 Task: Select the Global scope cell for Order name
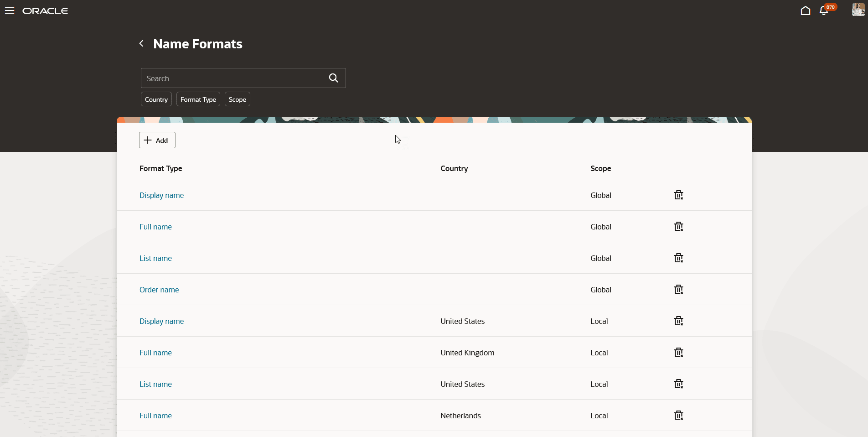click(x=601, y=290)
